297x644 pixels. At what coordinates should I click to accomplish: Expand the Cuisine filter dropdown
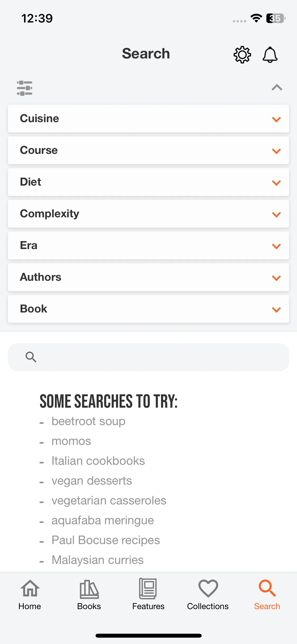point(148,118)
